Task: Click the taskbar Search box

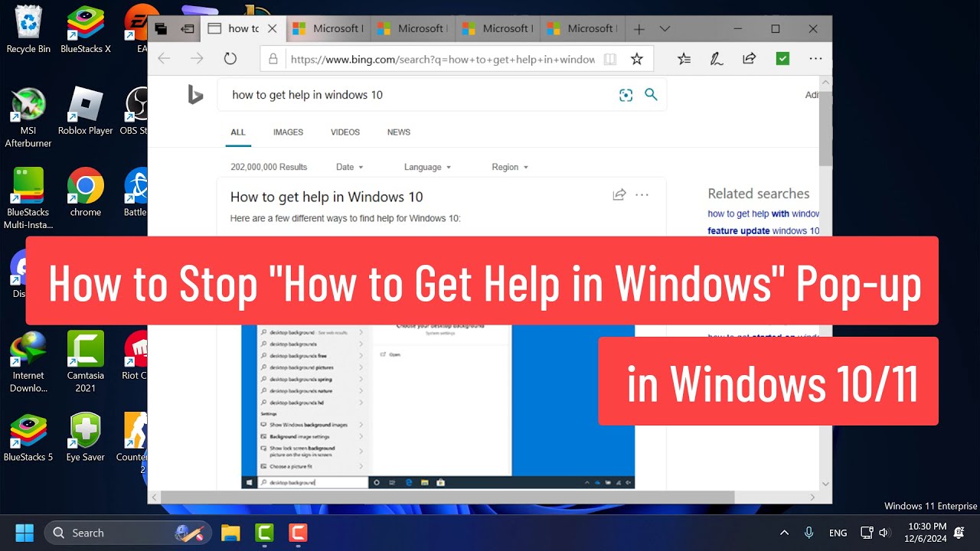Action: (128, 533)
